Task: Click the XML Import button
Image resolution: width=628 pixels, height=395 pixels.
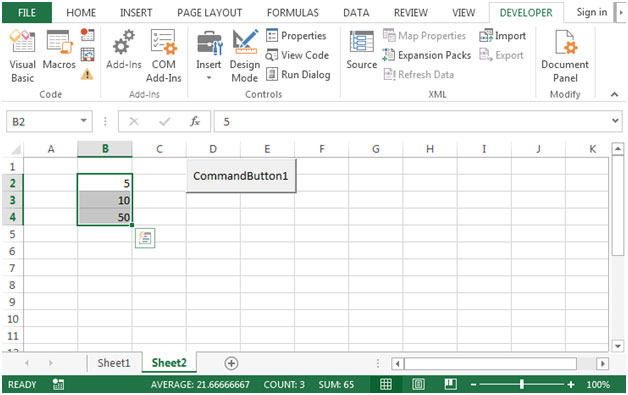Action: [503, 36]
